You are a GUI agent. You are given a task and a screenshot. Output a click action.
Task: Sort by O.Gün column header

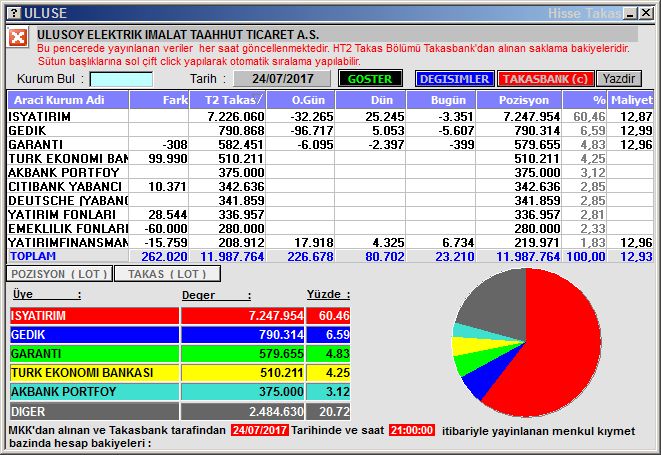point(301,100)
